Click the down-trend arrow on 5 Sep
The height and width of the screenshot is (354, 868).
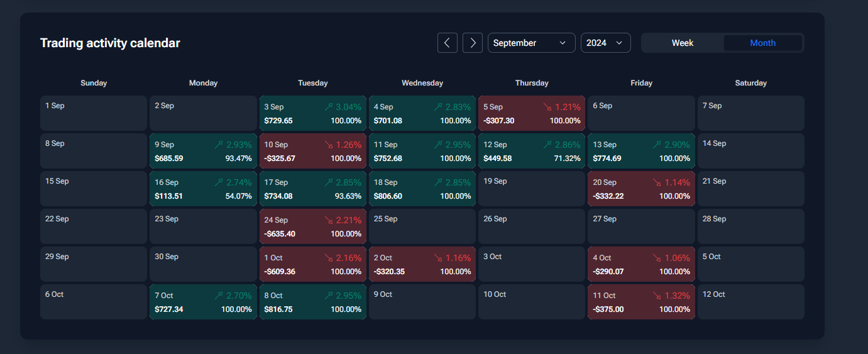point(547,107)
